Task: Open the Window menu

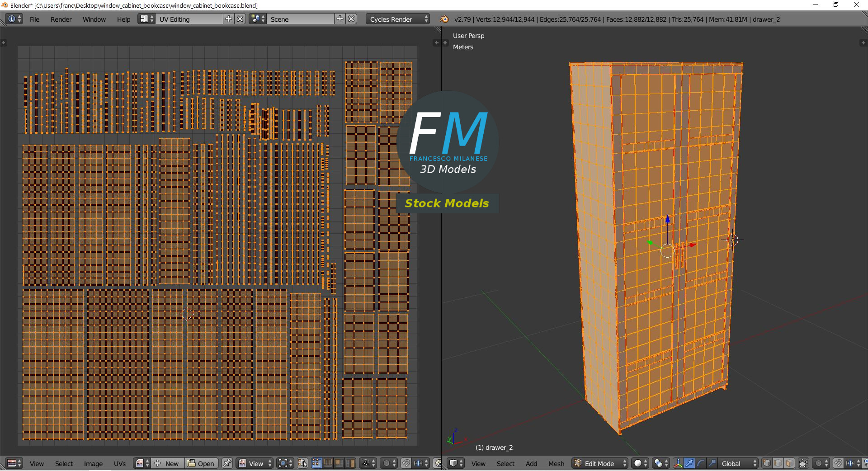Action: tap(94, 19)
